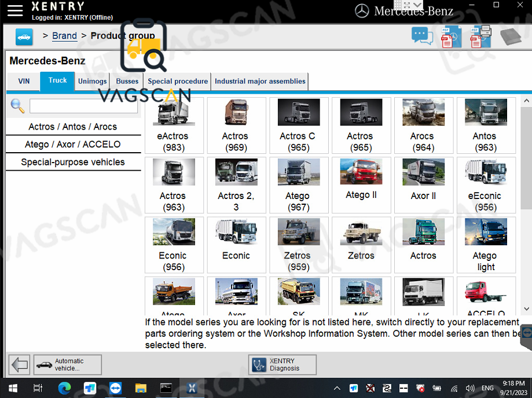Open TeamViewer from the taskbar

click(x=115, y=388)
